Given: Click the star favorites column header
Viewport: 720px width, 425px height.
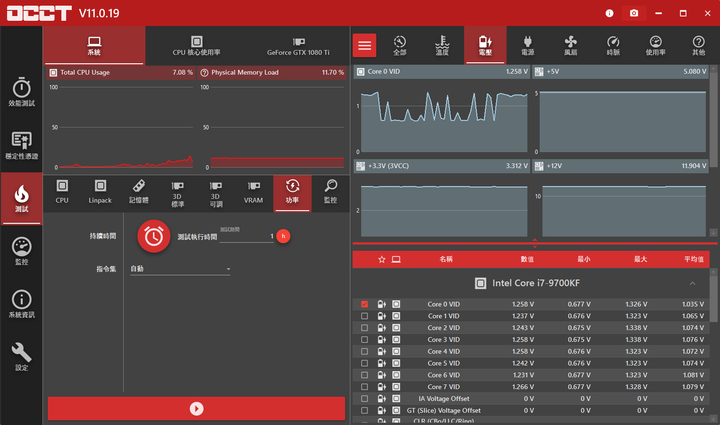Looking at the screenshot, I should click(382, 260).
